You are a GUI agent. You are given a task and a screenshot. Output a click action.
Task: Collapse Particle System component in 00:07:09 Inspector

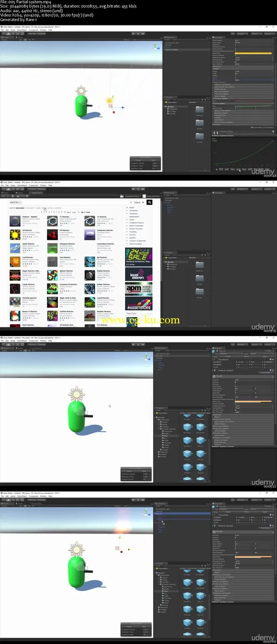tap(213, 526)
